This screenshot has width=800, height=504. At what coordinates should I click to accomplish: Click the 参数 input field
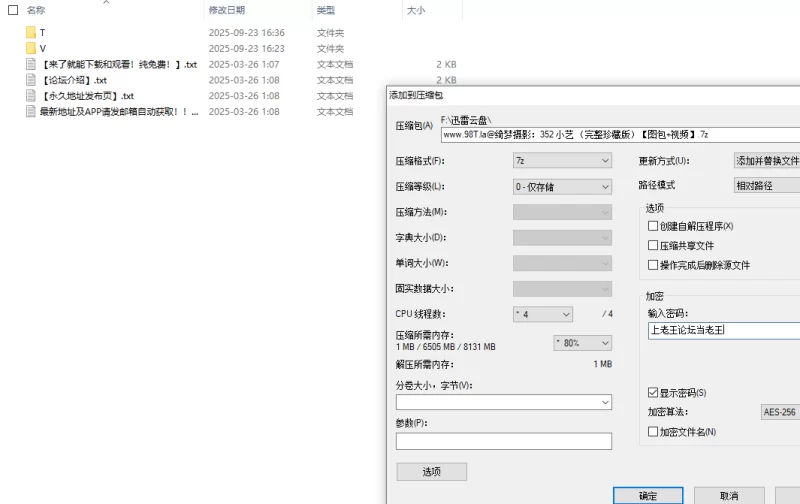[x=503, y=441]
